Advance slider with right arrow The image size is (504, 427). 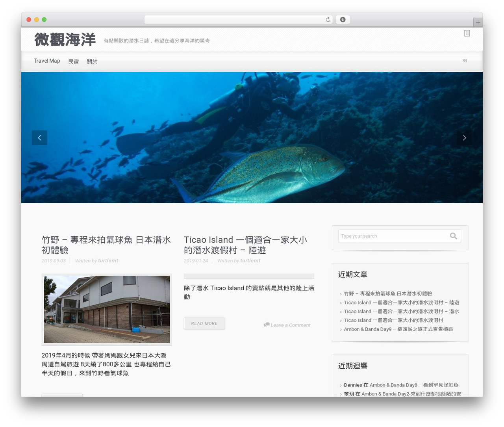click(x=464, y=137)
